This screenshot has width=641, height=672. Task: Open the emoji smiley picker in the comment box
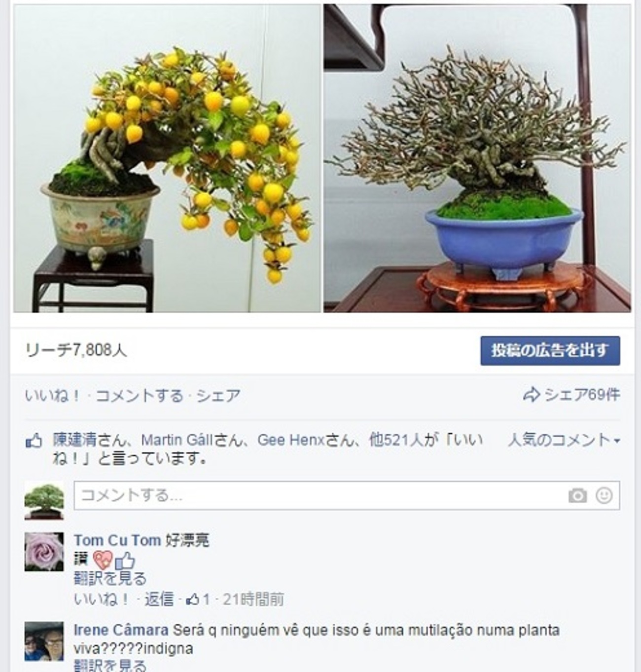click(604, 495)
